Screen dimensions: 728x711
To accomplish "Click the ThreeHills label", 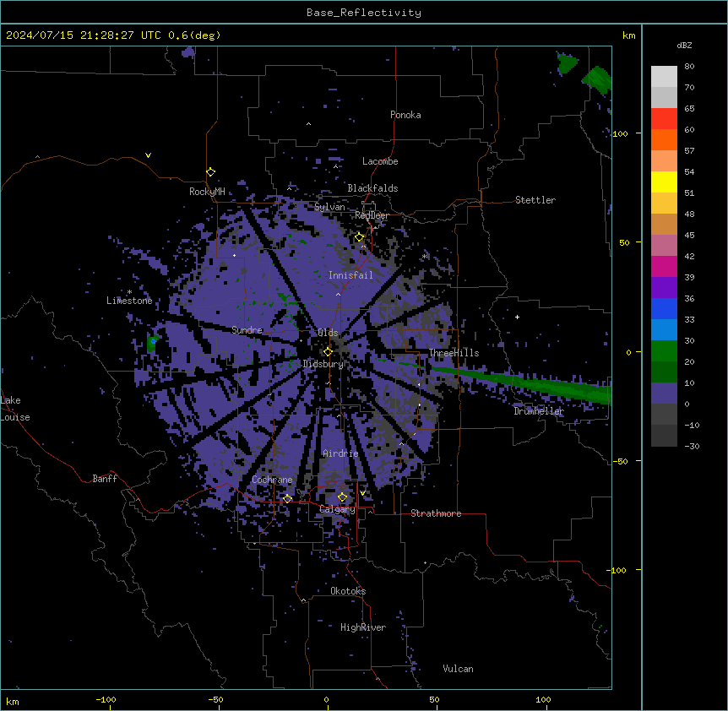I will point(454,353).
